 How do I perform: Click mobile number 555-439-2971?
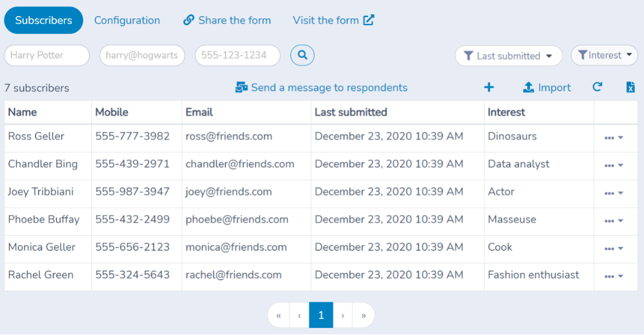click(x=132, y=164)
